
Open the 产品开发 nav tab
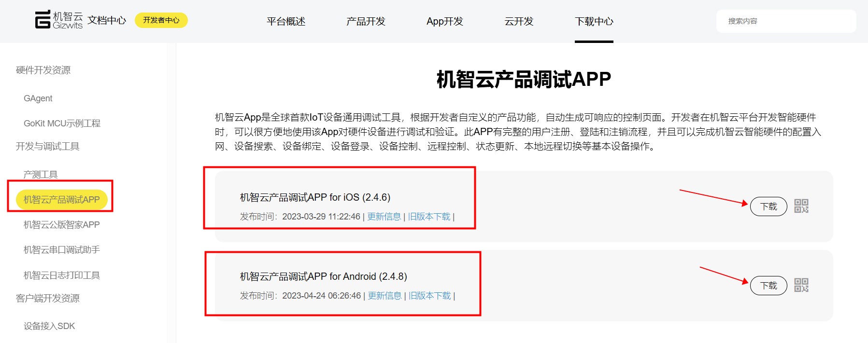tap(366, 21)
